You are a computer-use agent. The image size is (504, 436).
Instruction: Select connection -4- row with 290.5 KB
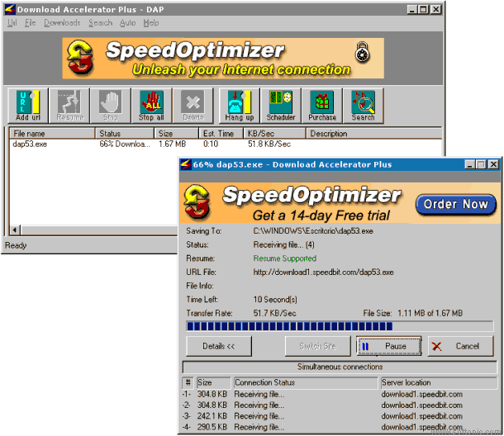point(322,427)
